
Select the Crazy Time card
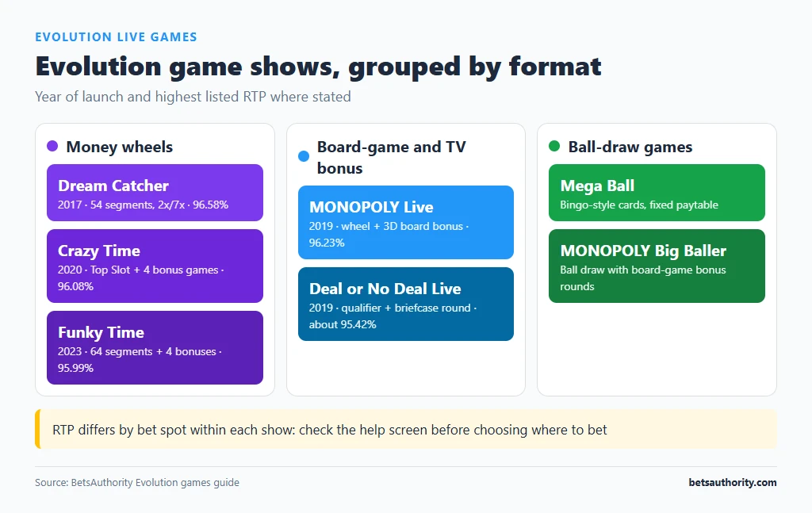[x=155, y=266]
